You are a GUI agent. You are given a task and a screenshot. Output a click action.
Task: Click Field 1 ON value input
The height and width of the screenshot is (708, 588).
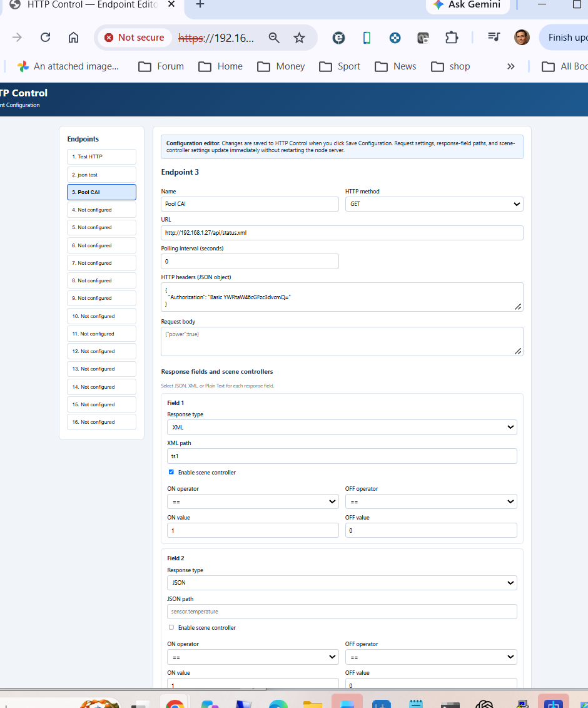[x=253, y=531]
